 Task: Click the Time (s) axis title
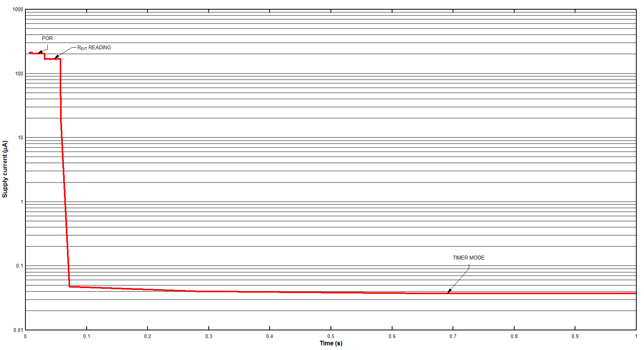[x=330, y=343]
